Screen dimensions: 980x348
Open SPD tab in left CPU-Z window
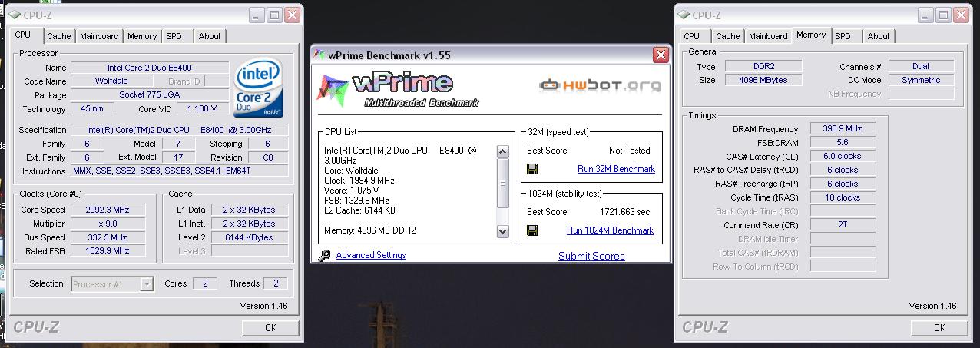point(174,36)
